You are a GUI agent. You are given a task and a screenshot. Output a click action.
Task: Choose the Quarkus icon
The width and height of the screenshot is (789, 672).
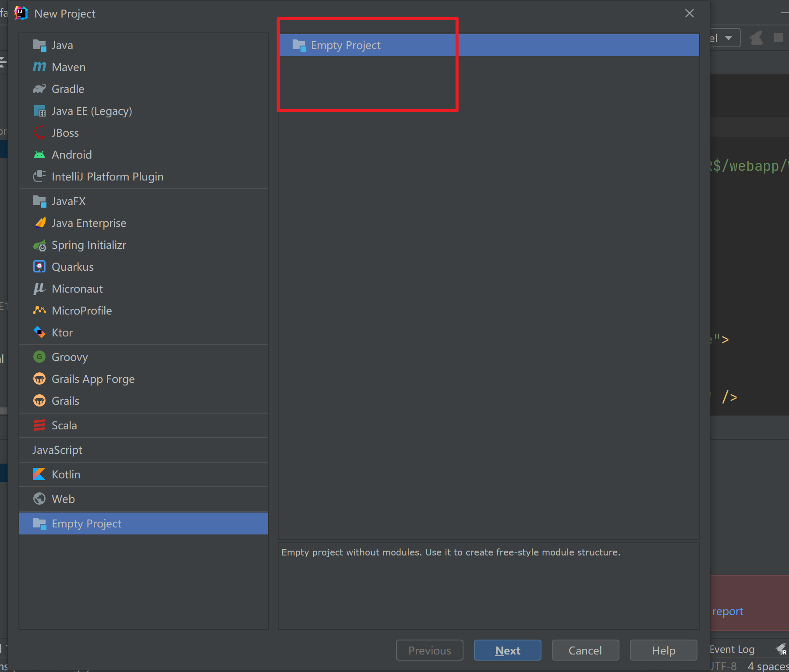point(39,267)
